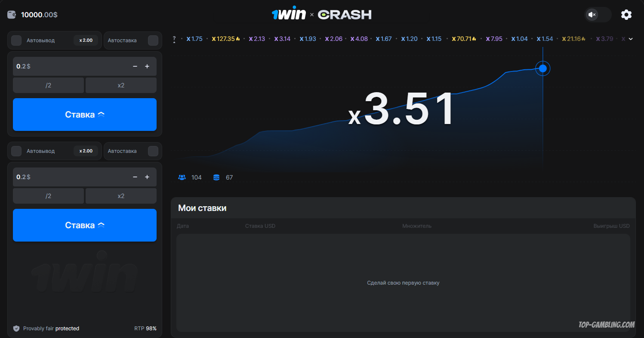This screenshot has height=338, width=644.
Task: Enable the second Автовывод checkbox
Action: click(x=16, y=151)
